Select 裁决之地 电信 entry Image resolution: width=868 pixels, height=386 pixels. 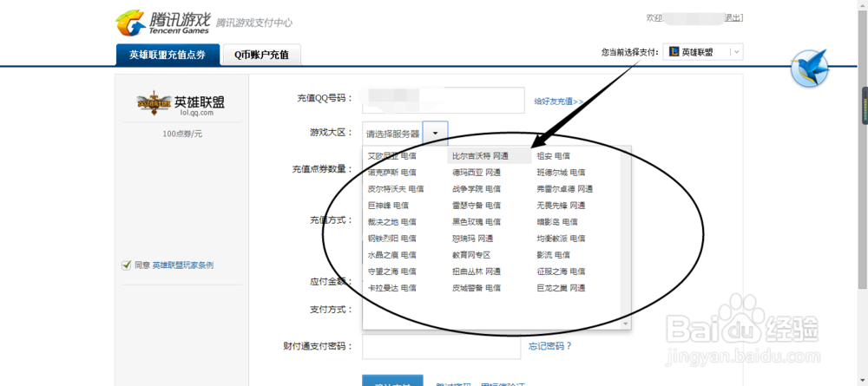coord(392,222)
